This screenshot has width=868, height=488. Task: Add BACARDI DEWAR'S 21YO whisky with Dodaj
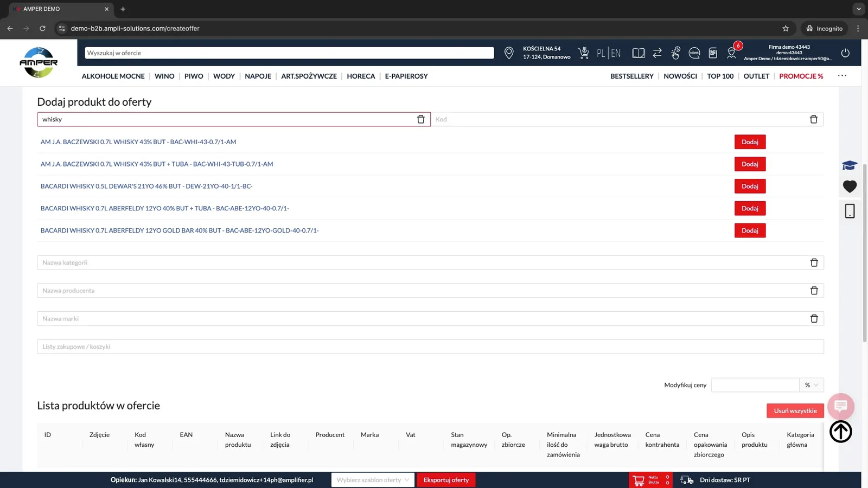tap(750, 187)
